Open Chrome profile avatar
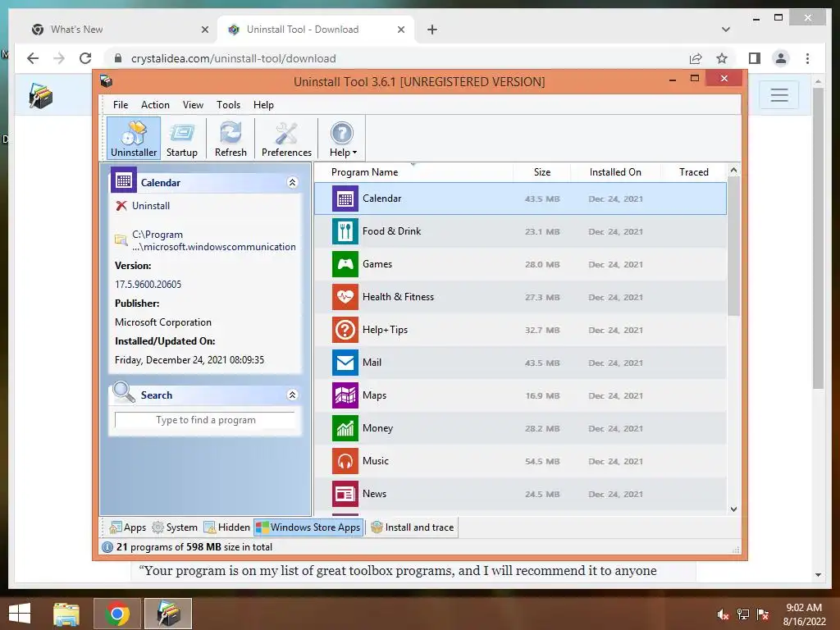Viewport: 840px width, 630px height. 781,58
